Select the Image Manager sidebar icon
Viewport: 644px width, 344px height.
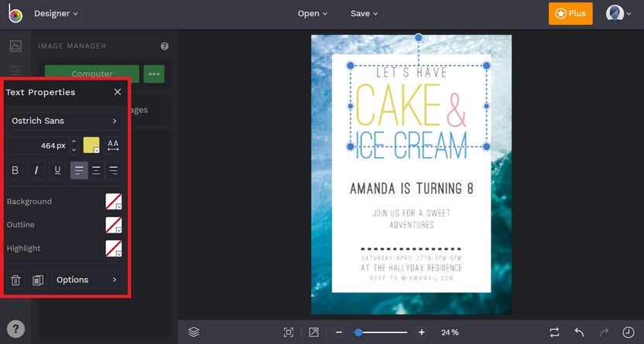pos(15,46)
